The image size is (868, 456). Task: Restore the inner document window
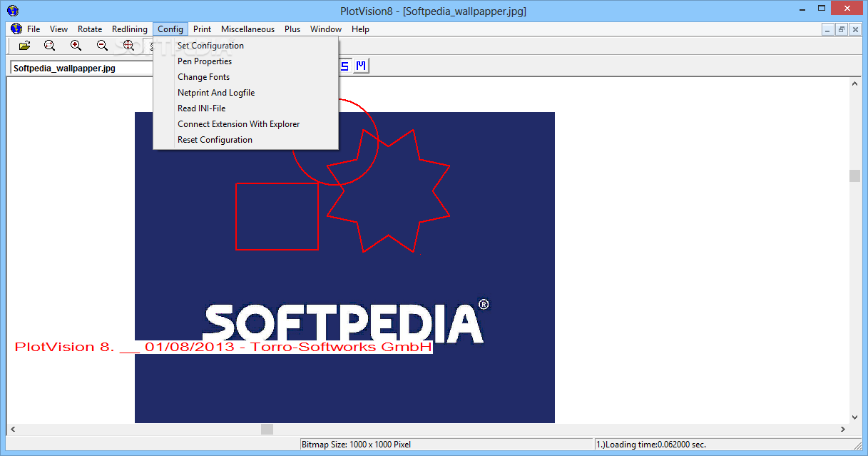[x=842, y=29]
